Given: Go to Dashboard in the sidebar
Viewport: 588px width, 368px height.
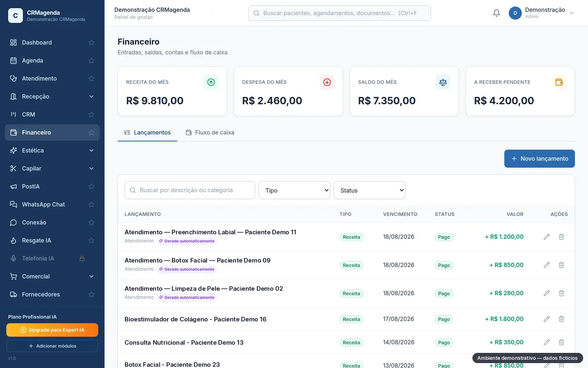Looking at the screenshot, I should click(x=52, y=43).
